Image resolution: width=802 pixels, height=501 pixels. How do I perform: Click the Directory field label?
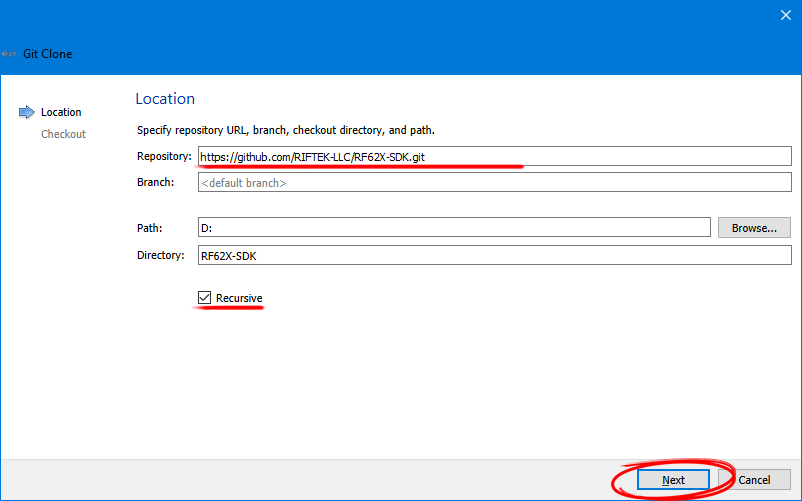tap(161, 255)
